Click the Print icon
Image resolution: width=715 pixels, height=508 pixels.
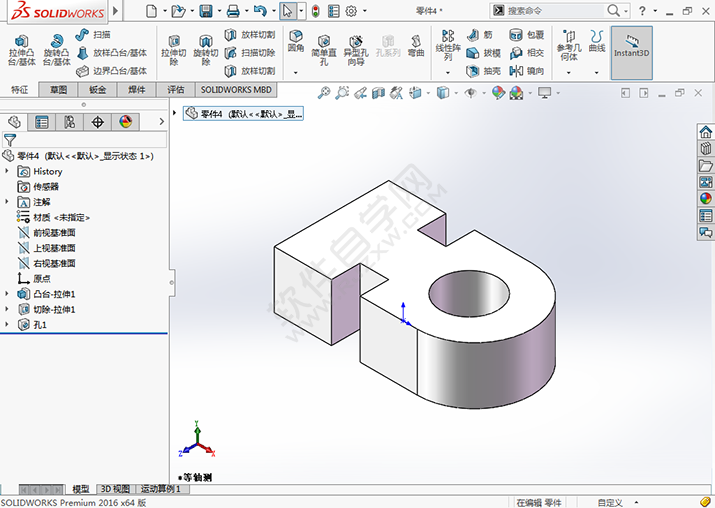point(233,10)
